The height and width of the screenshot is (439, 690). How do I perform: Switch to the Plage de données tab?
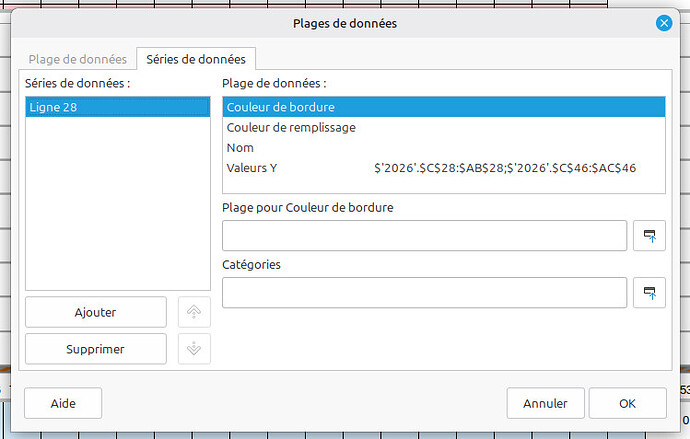tap(77, 59)
